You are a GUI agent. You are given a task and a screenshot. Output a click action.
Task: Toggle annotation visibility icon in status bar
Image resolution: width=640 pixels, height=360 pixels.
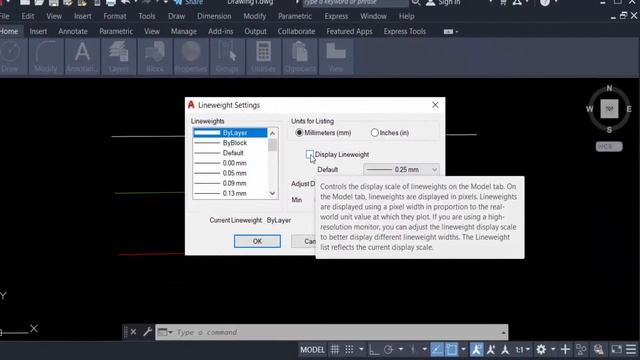[476, 349]
